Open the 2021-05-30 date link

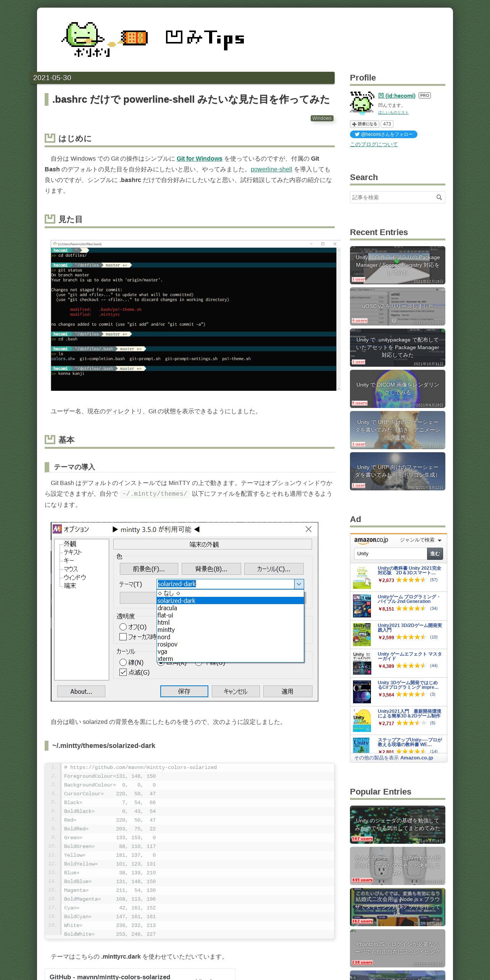click(52, 78)
